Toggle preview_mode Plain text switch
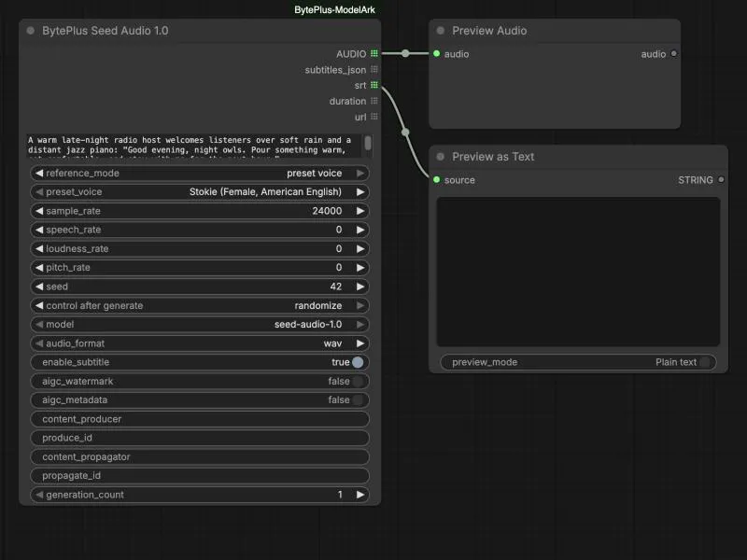This screenshot has height=560, width=747. tap(706, 362)
